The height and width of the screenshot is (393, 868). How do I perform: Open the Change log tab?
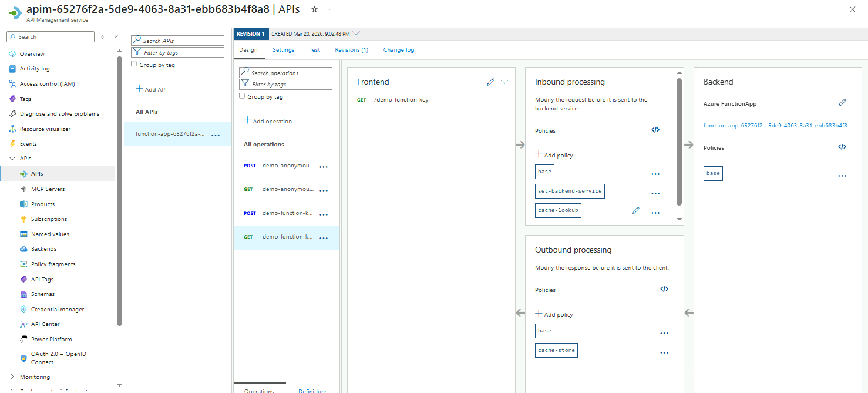tap(398, 50)
